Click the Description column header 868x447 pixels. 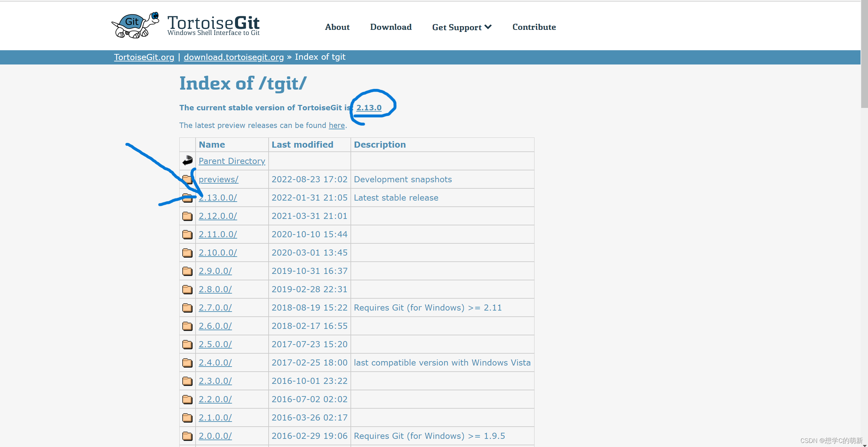(380, 145)
